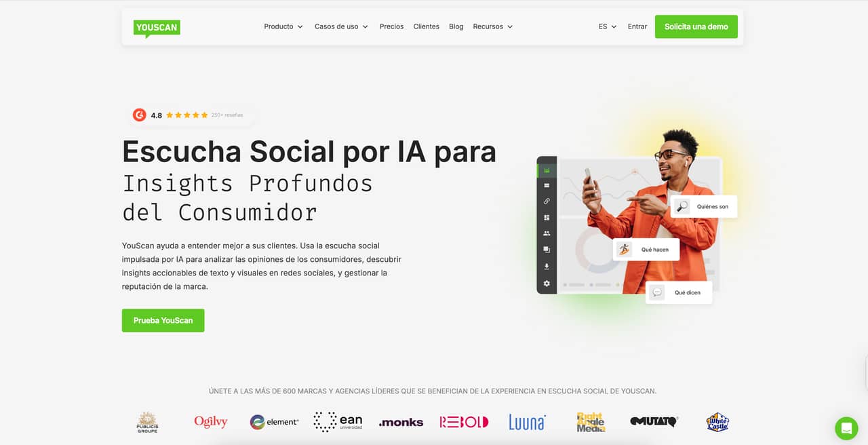Click the Entrar login link
The height and width of the screenshot is (445, 868).
637,26
